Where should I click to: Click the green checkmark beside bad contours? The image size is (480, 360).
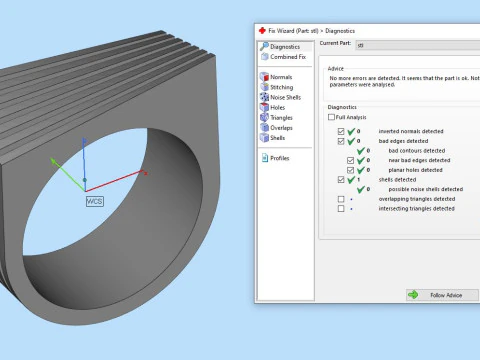click(361, 151)
